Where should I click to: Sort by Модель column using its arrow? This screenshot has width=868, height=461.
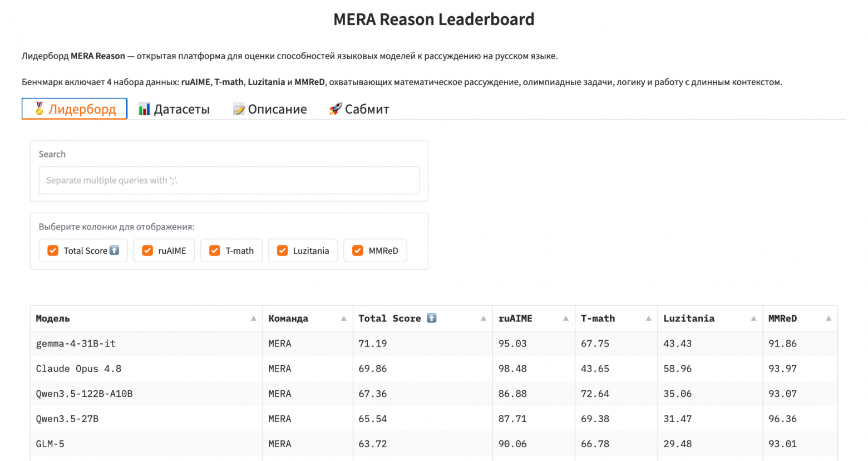pos(253,318)
